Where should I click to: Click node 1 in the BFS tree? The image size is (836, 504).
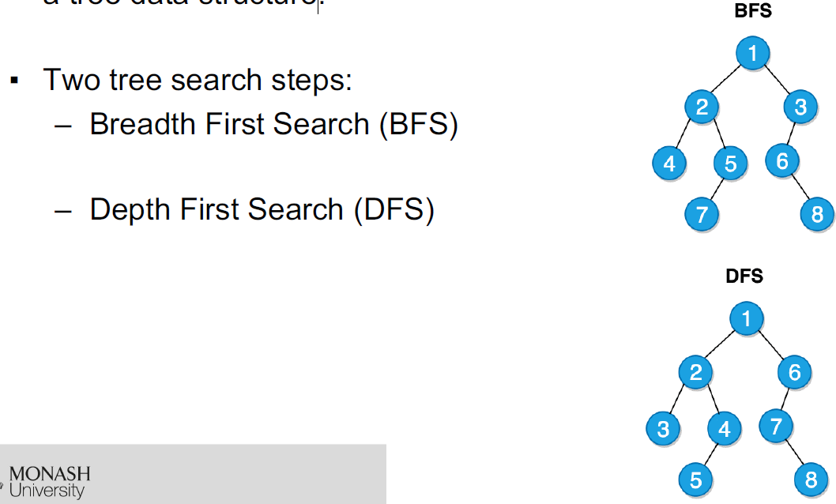pyautogui.click(x=752, y=53)
